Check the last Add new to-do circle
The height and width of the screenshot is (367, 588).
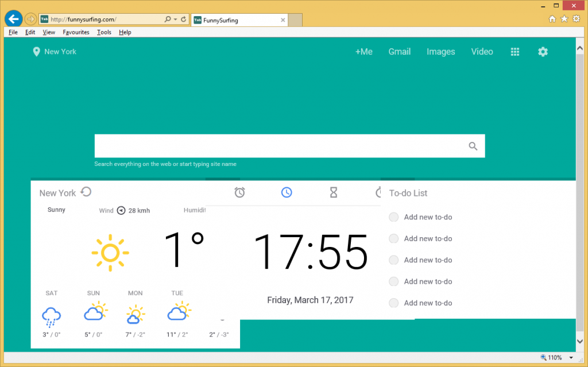(393, 303)
